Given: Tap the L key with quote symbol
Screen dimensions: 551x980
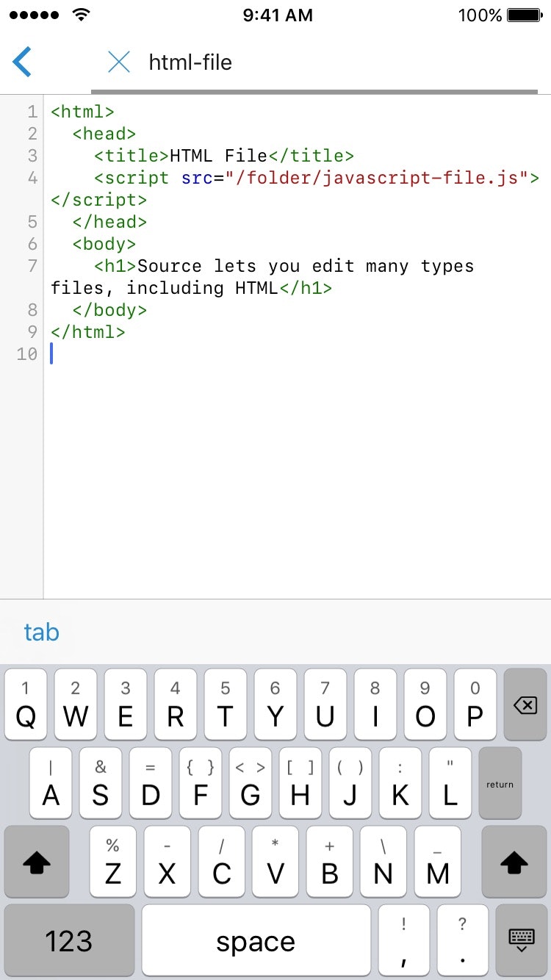Looking at the screenshot, I should (x=450, y=783).
